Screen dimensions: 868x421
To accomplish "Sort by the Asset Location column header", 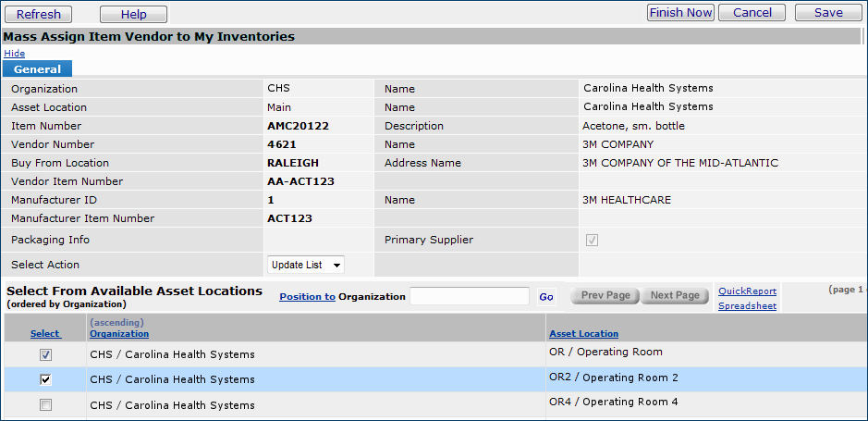I will 583,334.
